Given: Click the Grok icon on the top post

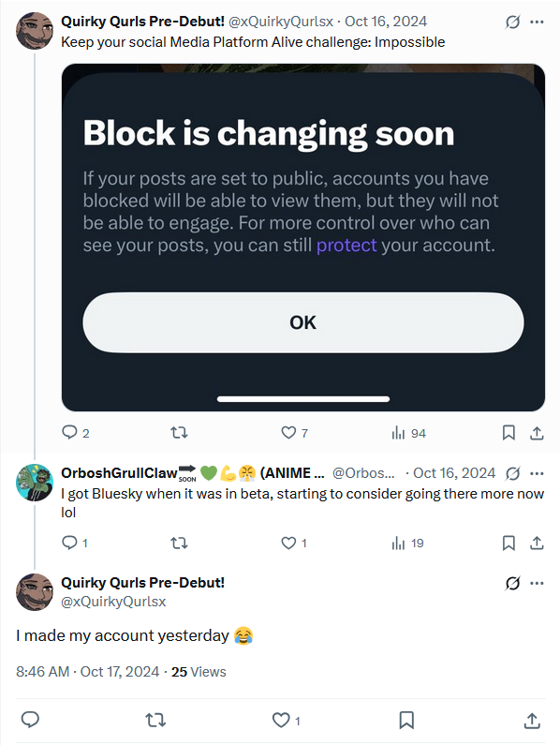Looking at the screenshot, I should [512, 22].
